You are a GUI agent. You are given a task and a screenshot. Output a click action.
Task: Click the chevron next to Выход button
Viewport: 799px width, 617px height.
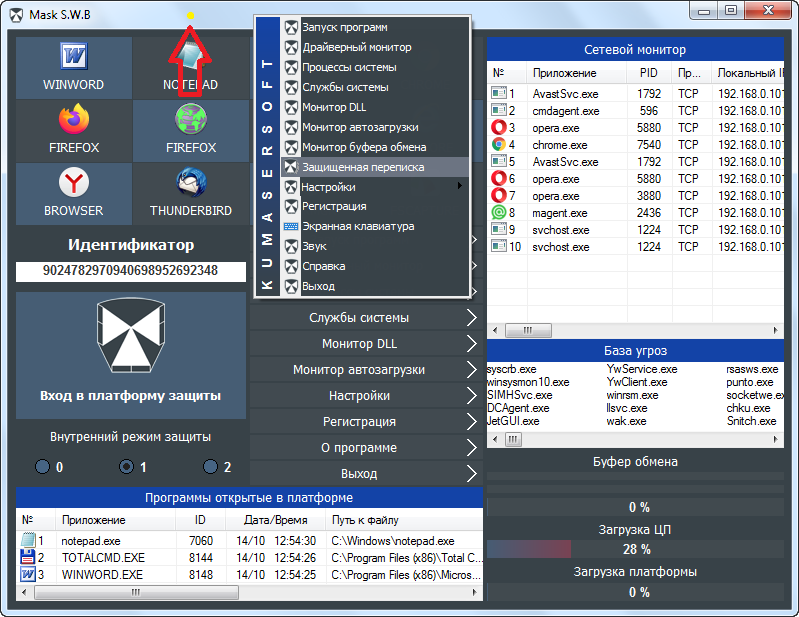(472, 473)
